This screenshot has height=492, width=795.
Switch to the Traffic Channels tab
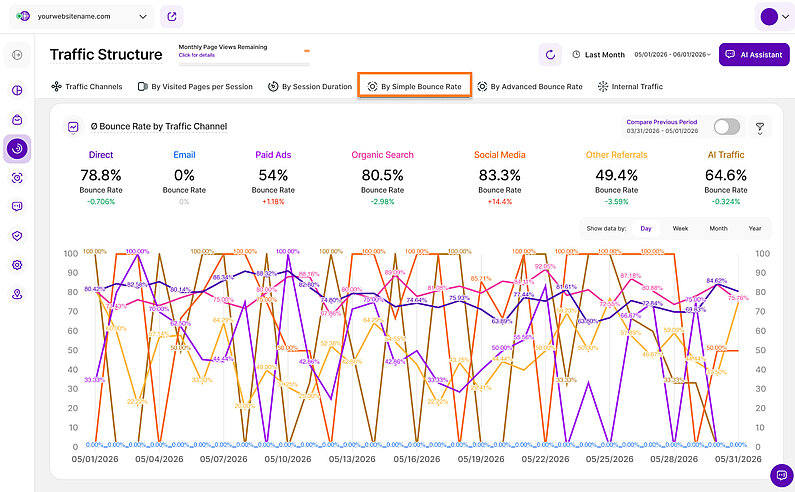87,87
